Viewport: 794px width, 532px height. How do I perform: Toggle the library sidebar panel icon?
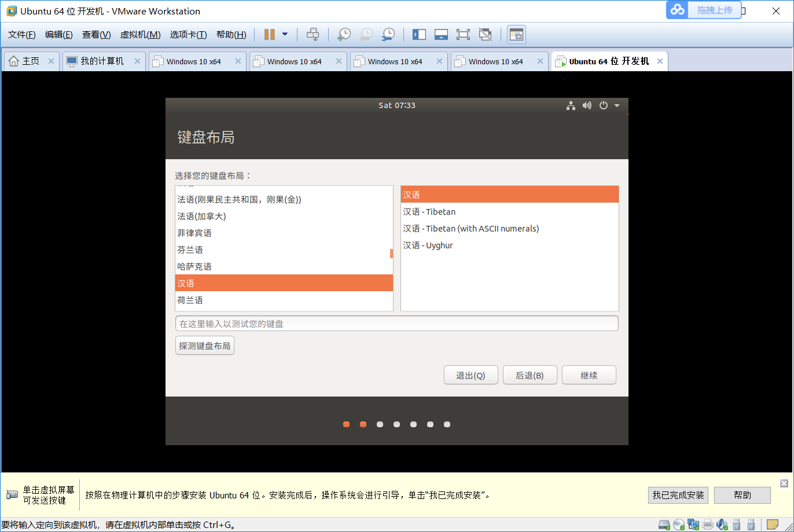pos(419,35)
